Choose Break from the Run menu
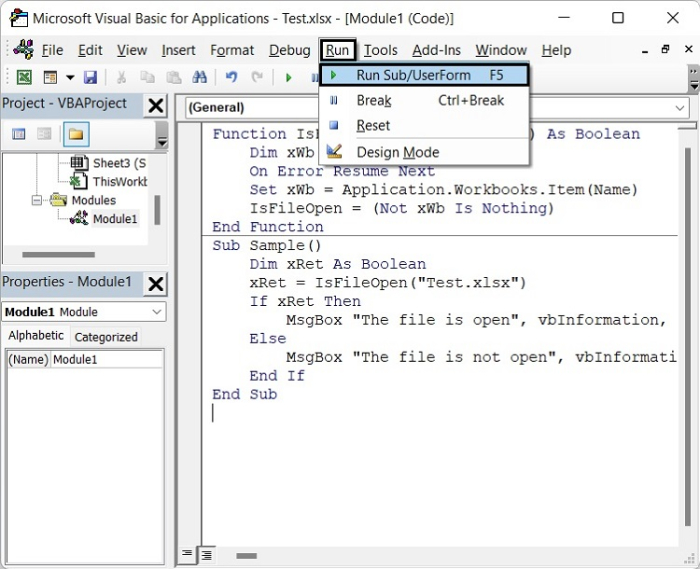 coord(424,100)
